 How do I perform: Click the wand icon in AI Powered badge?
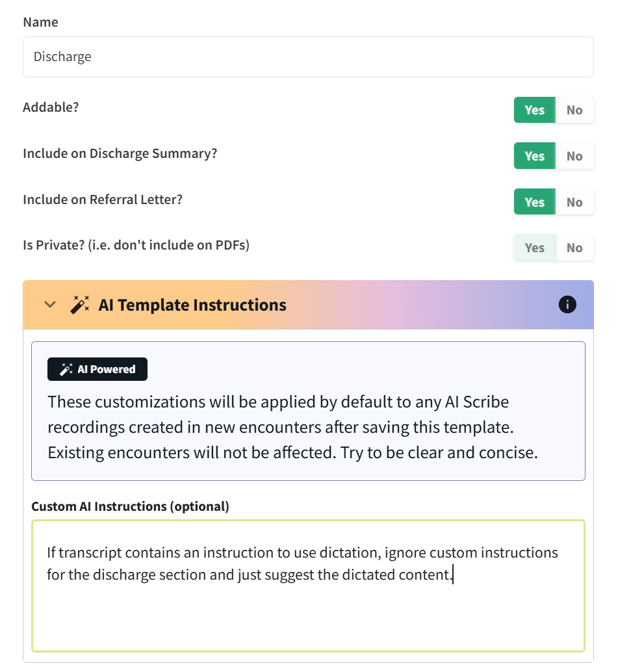66,369
